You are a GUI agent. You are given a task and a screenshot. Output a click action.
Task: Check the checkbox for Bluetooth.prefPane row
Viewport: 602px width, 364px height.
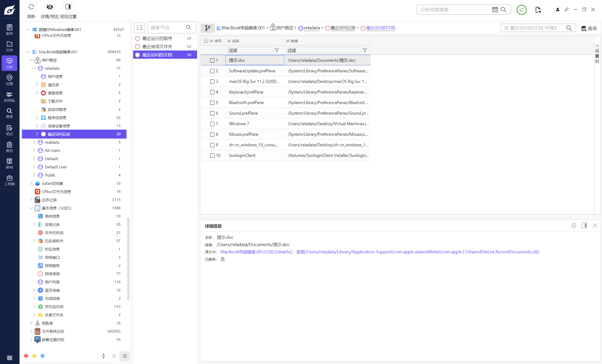[212, 103]
